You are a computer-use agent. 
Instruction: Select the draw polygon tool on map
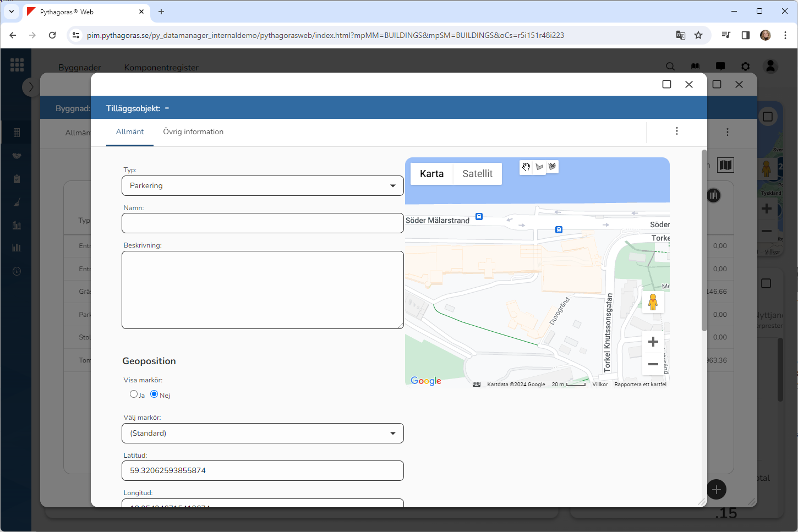tap(539, 167)
